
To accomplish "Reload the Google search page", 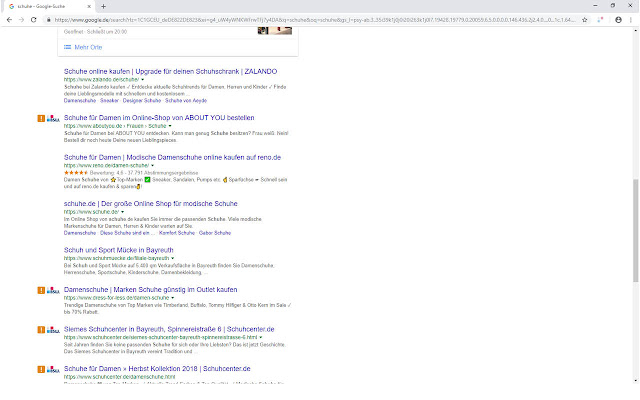I will pyautogui.click(x=34, y=20).
